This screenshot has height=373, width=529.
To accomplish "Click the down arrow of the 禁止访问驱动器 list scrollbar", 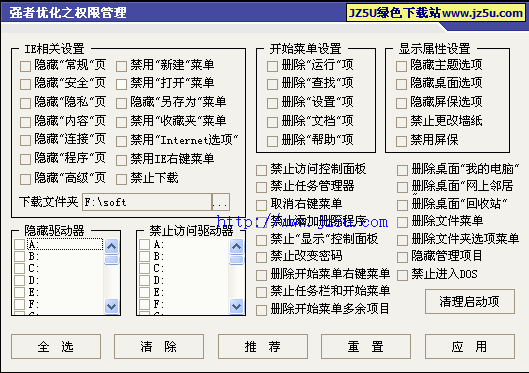I will pos(236,307).
